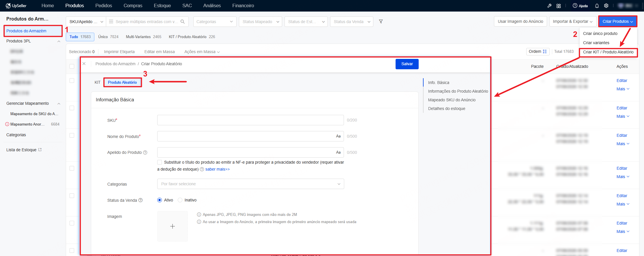Viewport: 644px width, 256px height.
Task: Click the info icon beside JPG, JPEG, PNG note
Action: click(x=199, y=215)
